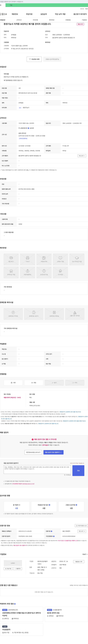Screen dimensions: 88x644
Task: Open the 취업지원 menu
Action: click(x=29, y=14)
